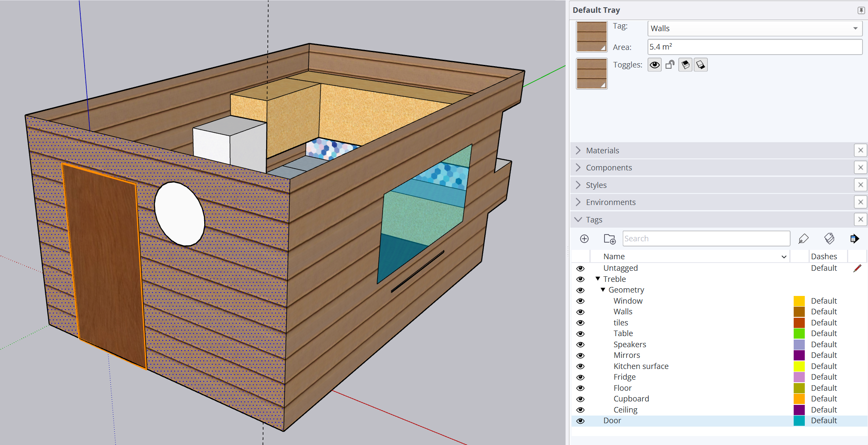The width and height of the screenshot is (868, 445).
Task: Collapse the Tags panel
Action: (578, 220)
